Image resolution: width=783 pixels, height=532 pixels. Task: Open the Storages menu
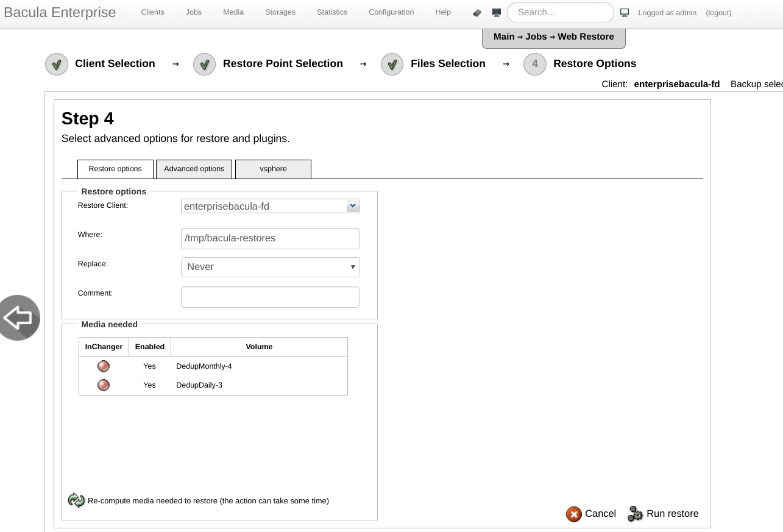point(280,12)
